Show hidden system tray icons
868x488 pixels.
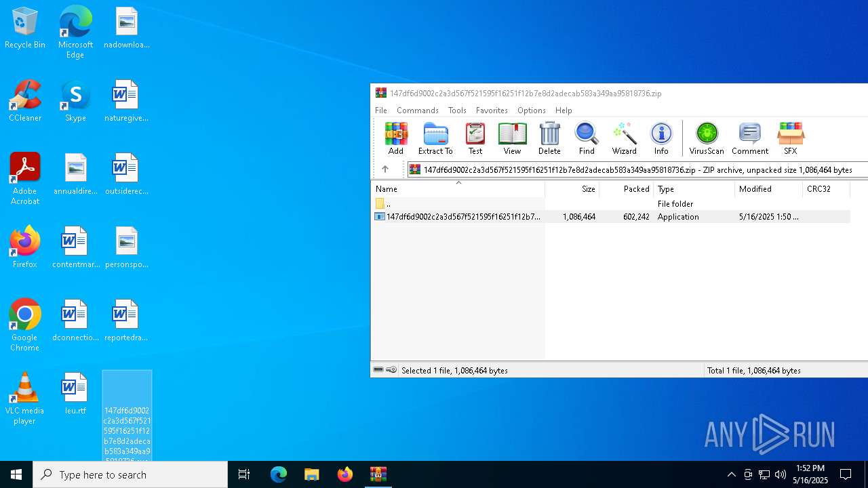[731, 474]
